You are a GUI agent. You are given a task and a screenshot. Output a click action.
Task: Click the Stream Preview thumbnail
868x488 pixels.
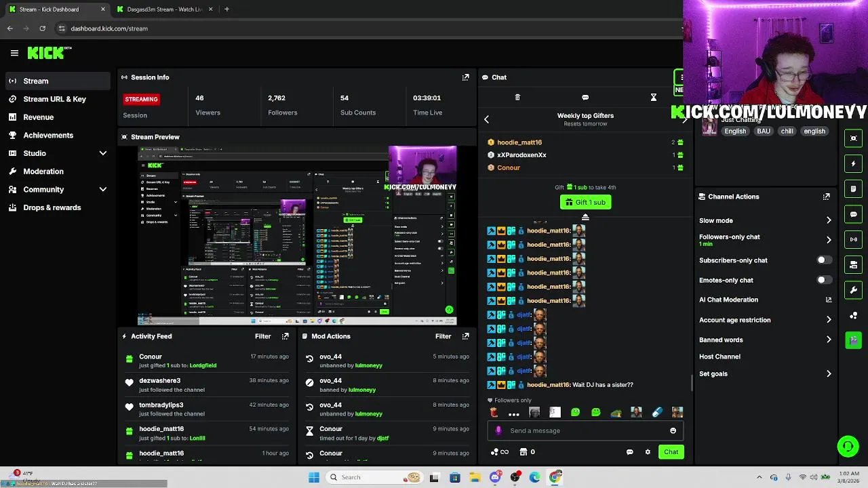pos(297,236)
